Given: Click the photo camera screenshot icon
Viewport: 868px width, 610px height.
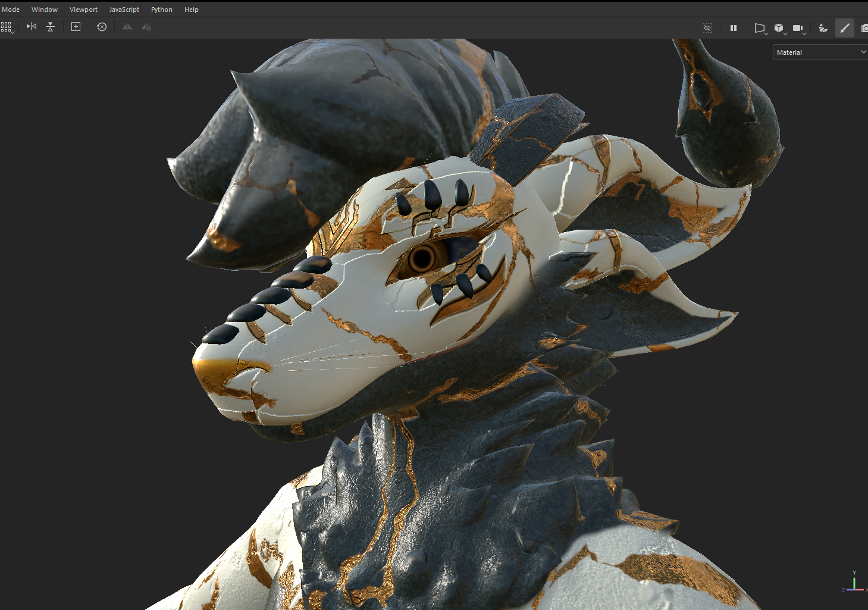Looking at the screenshot, I should [x=864, y=28].
